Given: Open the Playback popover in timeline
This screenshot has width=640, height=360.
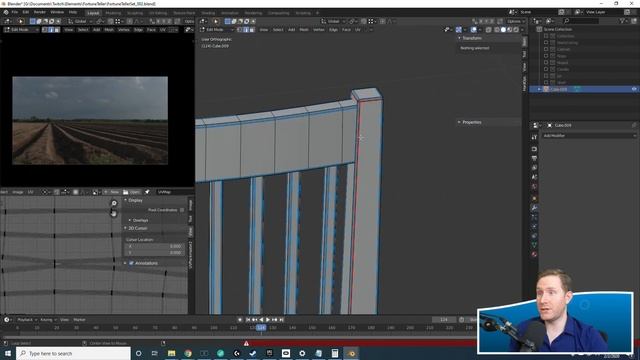Looking at the screenshot, I should (27, 320).
